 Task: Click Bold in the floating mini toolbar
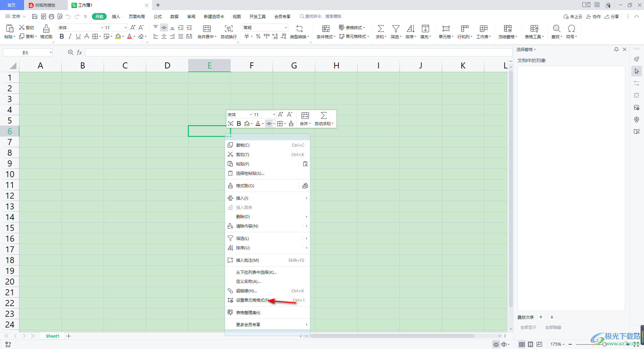click(x=239, y=123)
